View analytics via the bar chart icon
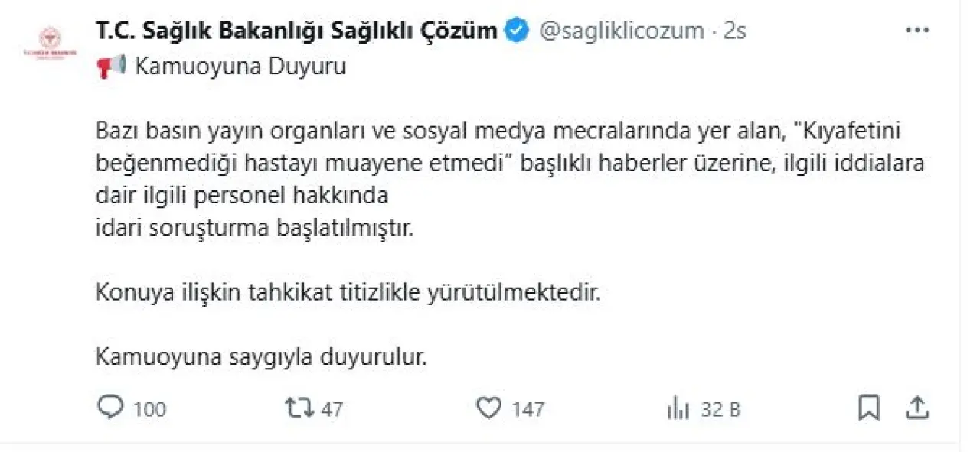Viewport: 980px width, 452px height. click(678, 409)
